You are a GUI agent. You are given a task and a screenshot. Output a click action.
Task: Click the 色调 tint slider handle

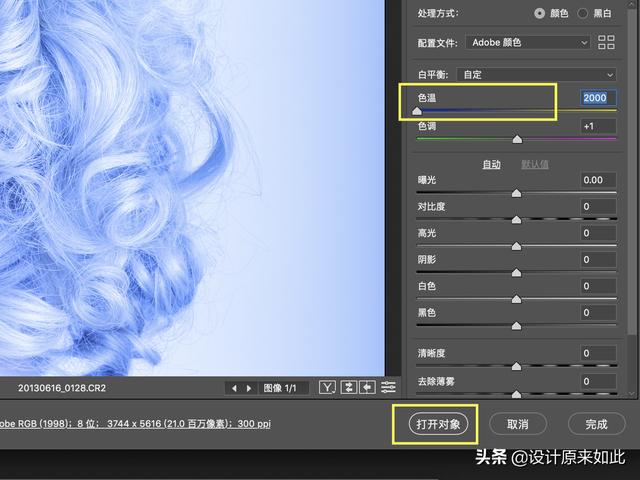(517, 140)
